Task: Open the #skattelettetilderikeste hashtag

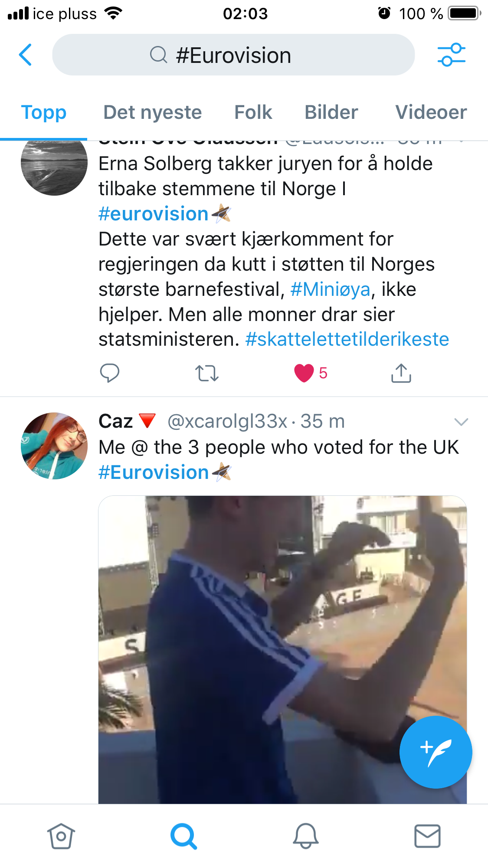Action: [x=347, y=339]
